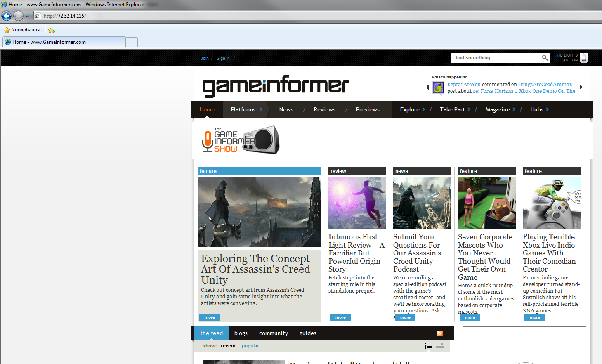Click the news category label
This screenshot has height=364, width=602.
pyautogui.click(x=422, y=171)
